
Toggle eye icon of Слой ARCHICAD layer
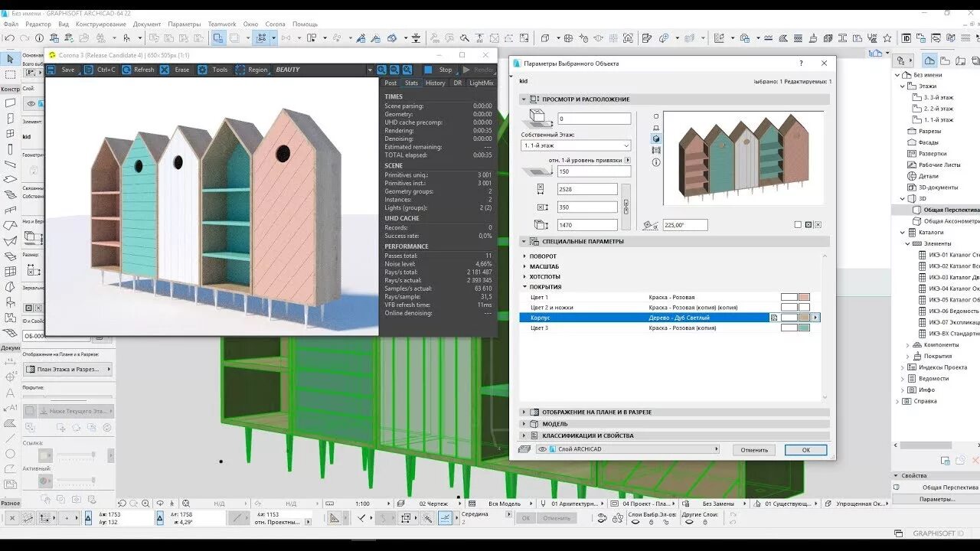point(543,449)
